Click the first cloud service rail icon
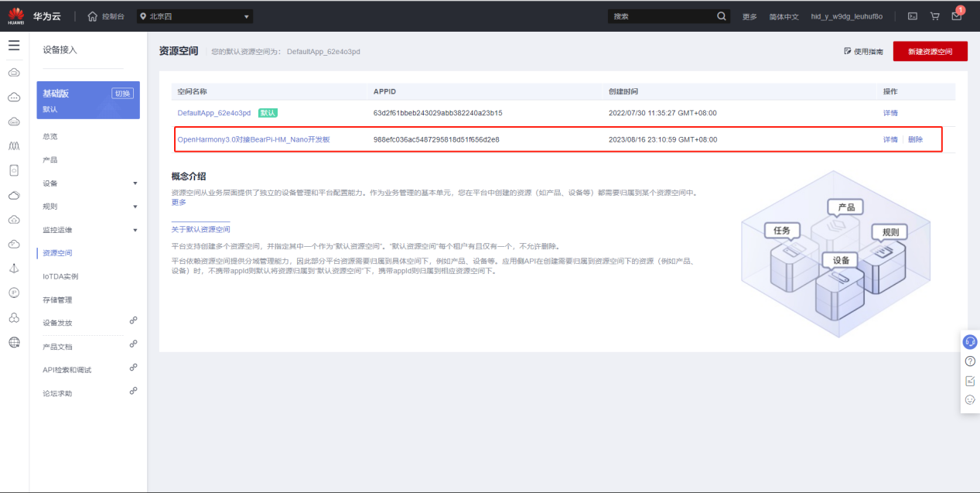This screenshot has height=493, width=980. pyautogui.click(x=14, y=72)
